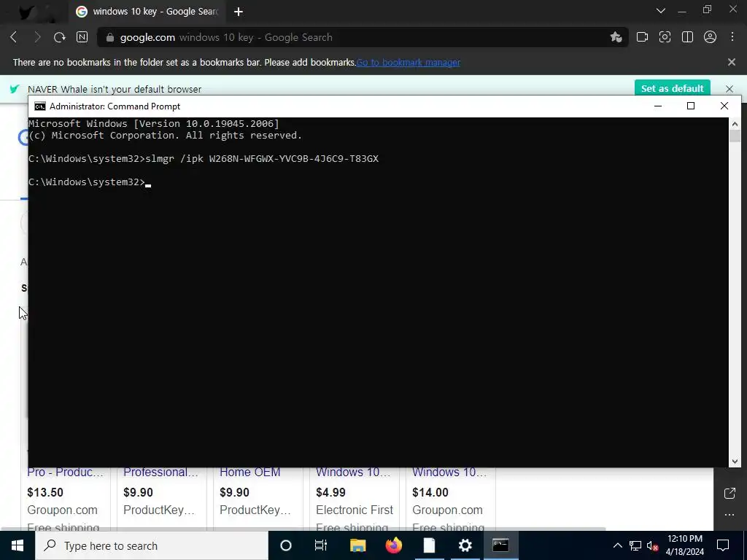
Task: Expand the tab list chevron in title bar
Action: 661,11
